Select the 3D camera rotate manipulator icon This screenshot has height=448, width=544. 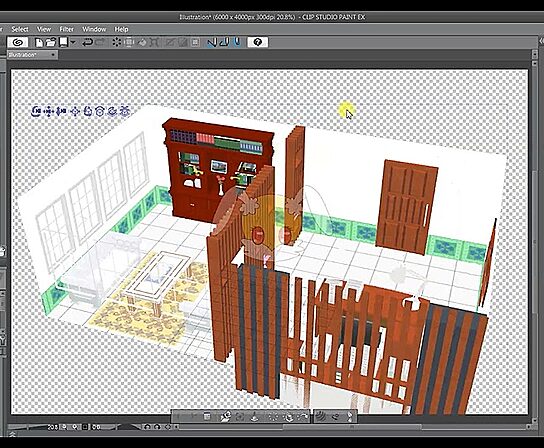pyautogui.click(x=36, y=111)
